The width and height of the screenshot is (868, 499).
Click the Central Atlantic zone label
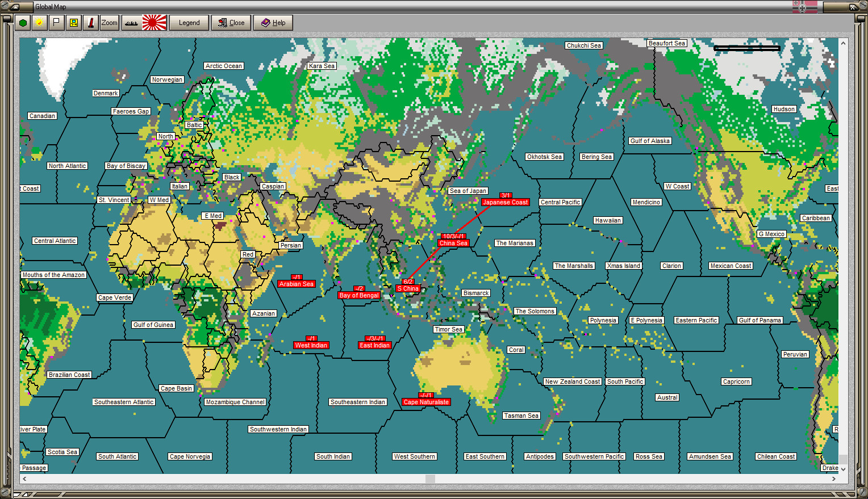click(x=55, y=241)
